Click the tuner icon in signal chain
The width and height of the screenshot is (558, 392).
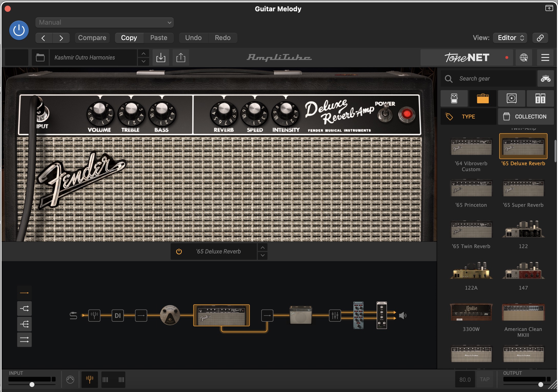coord(94,315)
